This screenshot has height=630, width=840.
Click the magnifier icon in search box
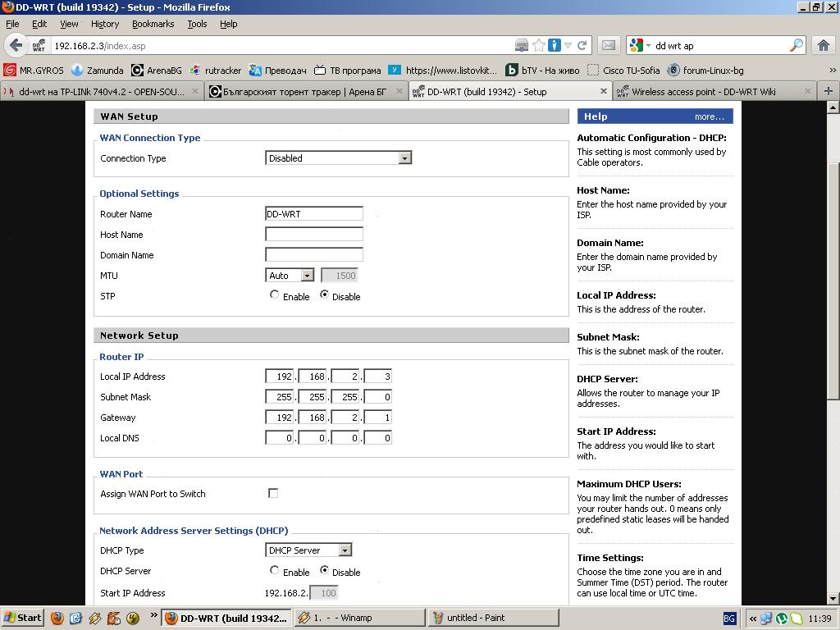click(796, 46)
